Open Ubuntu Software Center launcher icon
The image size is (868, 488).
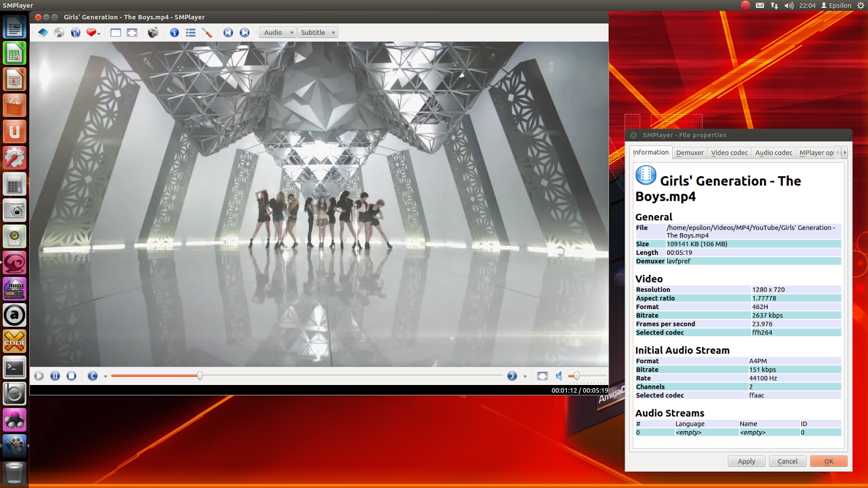[x=15, y=105]
